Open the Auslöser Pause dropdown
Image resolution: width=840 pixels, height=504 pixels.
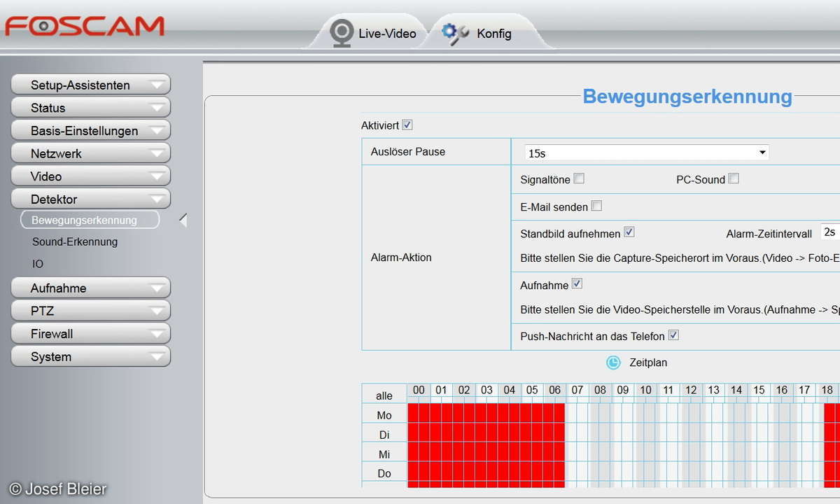pos(646,153)
